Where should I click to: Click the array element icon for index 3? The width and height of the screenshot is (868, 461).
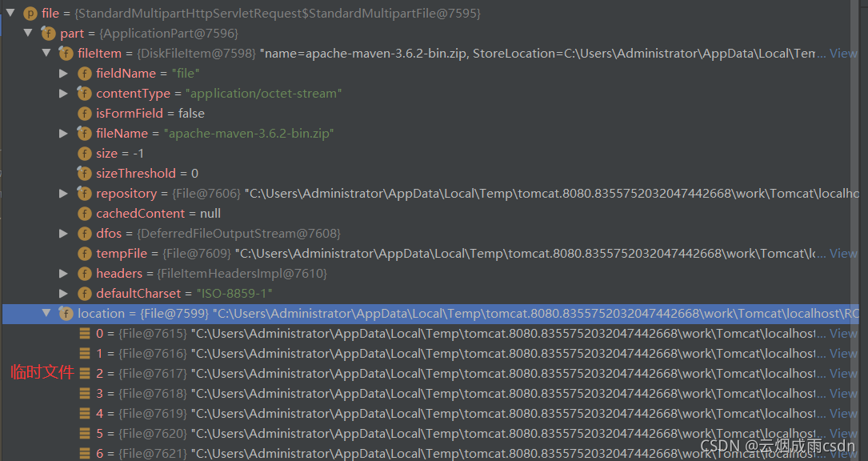tap(85, 394)
